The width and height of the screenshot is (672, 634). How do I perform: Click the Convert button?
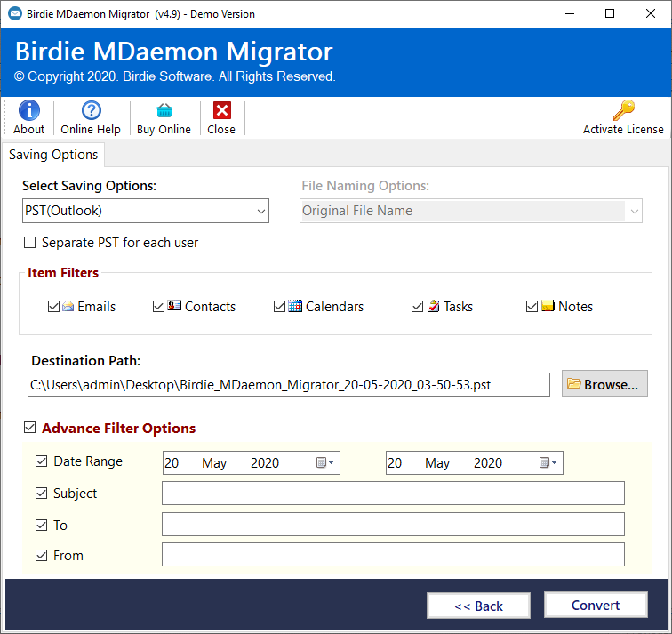coord(596,605)
